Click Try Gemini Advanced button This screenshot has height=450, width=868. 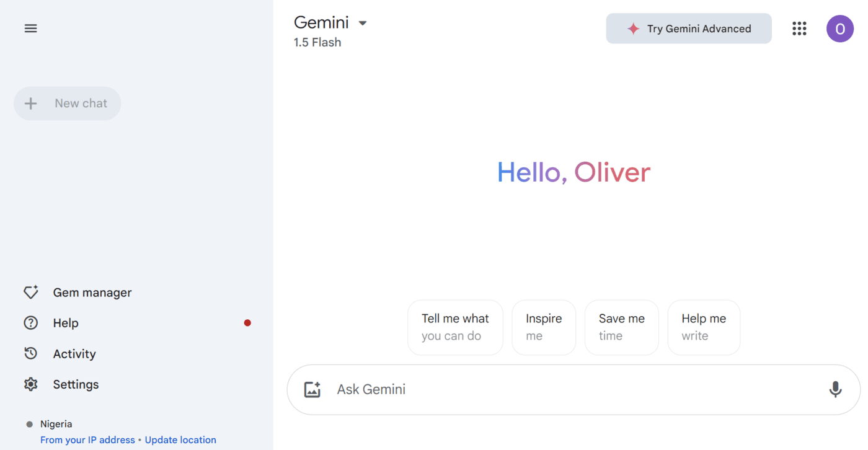(x=689, y=29)
